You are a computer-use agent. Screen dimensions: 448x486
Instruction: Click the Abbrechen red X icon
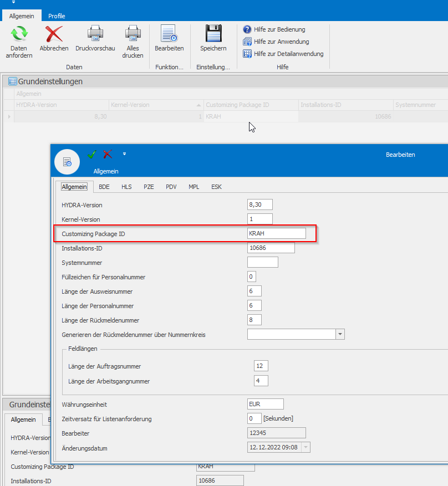tap(54, 34)
